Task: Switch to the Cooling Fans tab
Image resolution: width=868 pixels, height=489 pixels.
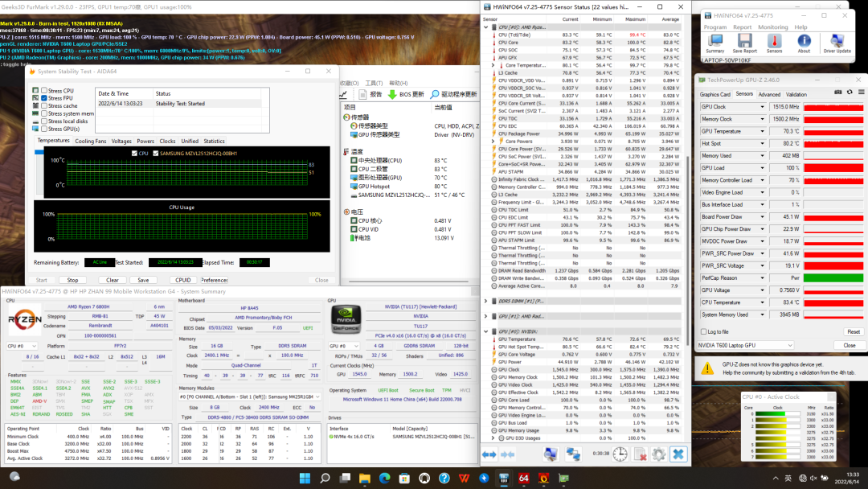Action: click(x=90, y=141)
